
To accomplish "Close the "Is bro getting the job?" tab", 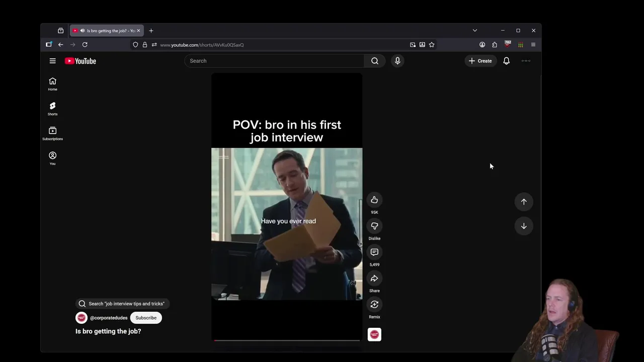I will (x=138, y=31).
